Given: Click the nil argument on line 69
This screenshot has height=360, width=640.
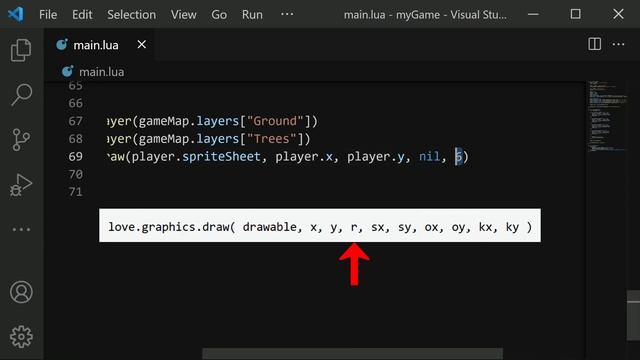Looking at the screenshot, I should click(x=429, y=157).
